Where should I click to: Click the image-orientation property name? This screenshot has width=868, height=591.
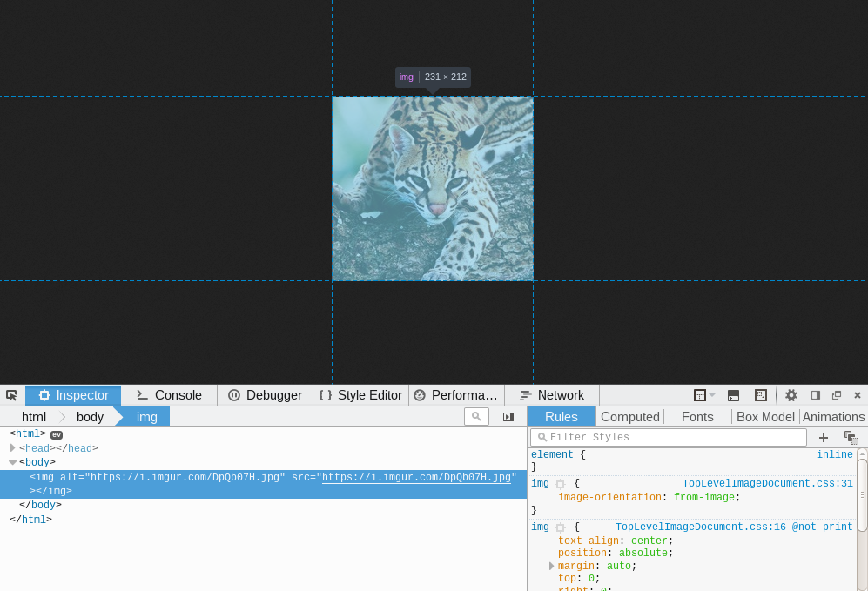(609, 497)
